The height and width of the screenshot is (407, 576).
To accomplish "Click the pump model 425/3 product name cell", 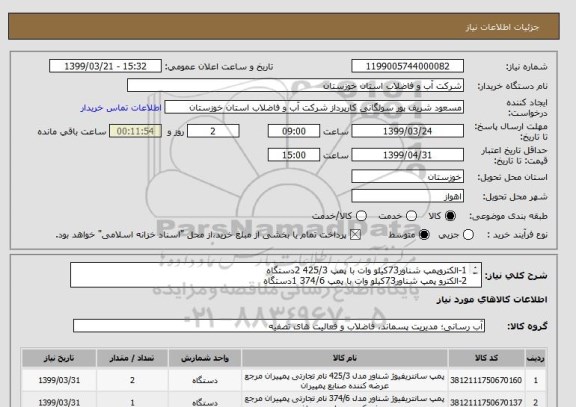I will [345, 381].
